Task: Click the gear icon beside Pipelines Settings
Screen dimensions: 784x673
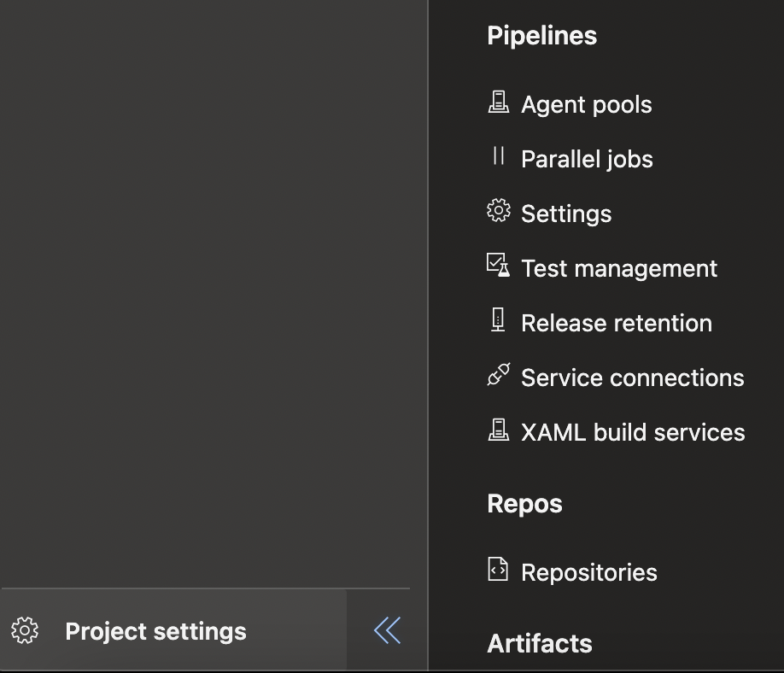Action: pyautogui.click(x=498, y=212)
